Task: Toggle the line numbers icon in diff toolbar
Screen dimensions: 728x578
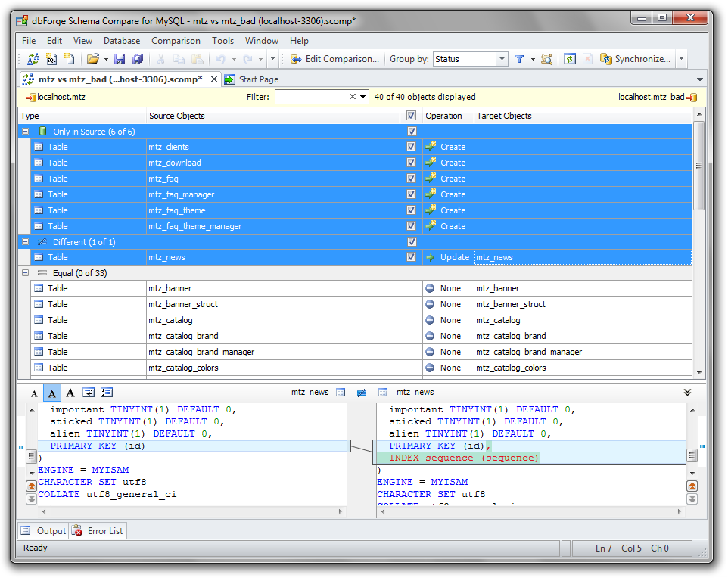Action: [107, 393]
